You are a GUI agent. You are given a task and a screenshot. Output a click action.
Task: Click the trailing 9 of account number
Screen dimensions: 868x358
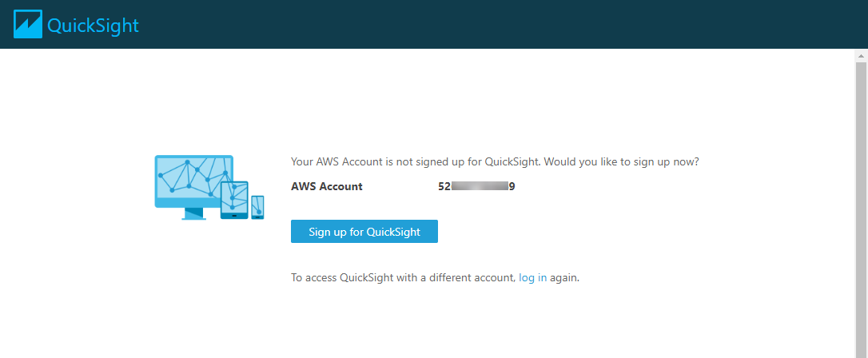coord(512,186)
